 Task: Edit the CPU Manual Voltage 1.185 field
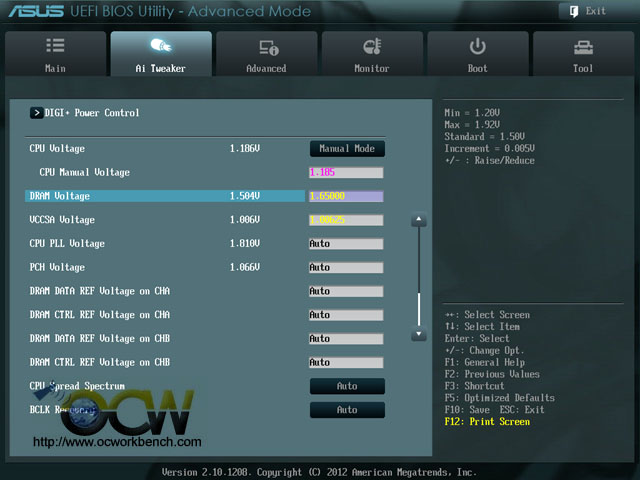pyautogui.click(x=346, y=172)
